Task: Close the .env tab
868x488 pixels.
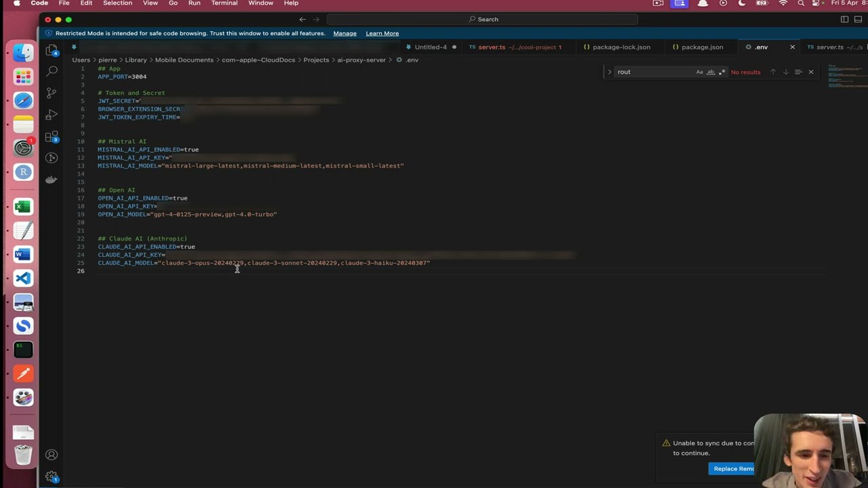Action: 792,47
